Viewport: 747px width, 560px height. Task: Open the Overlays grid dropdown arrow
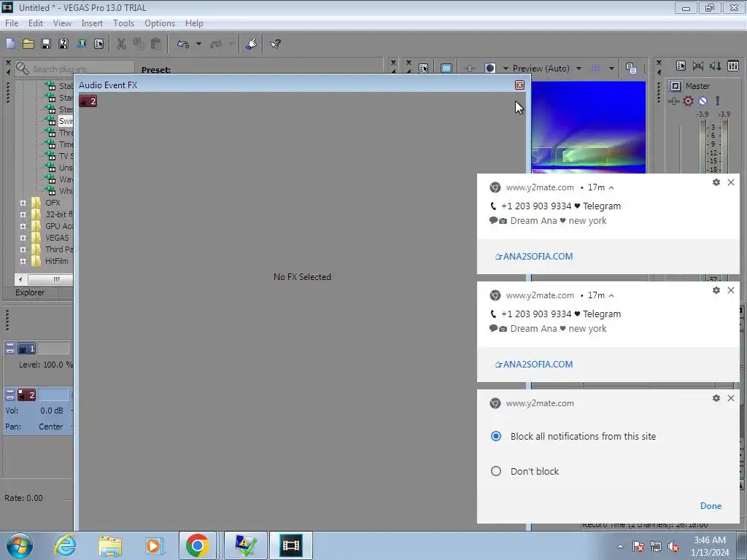[x=612, y=68]
